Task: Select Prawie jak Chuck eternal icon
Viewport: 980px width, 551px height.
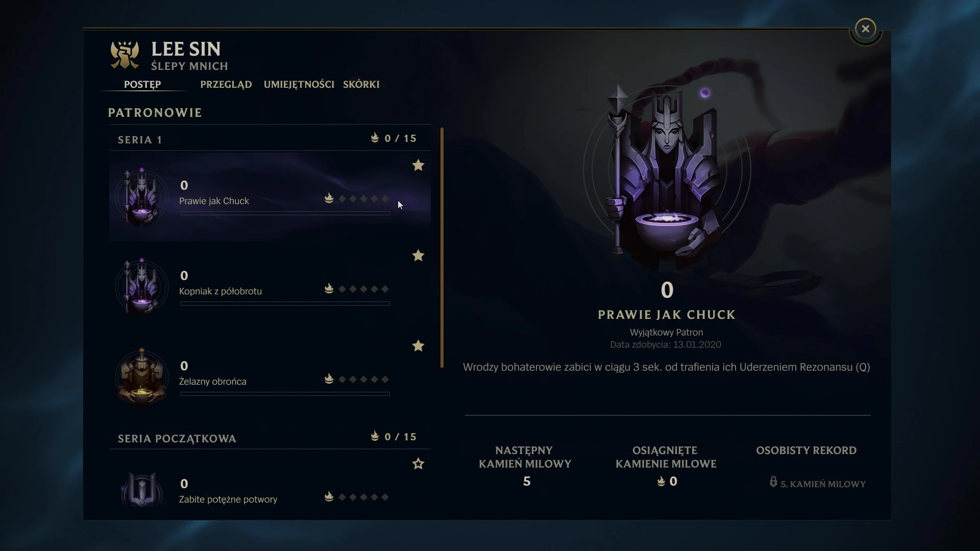Action: (142, 197)
